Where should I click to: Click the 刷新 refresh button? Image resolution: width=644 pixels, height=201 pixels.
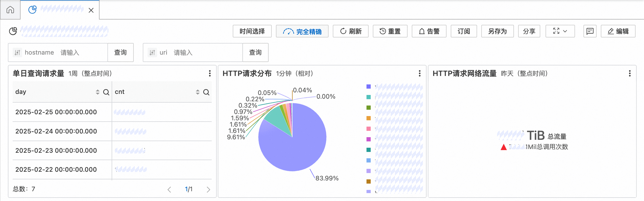pyautogui.click(x=350, y=31)
